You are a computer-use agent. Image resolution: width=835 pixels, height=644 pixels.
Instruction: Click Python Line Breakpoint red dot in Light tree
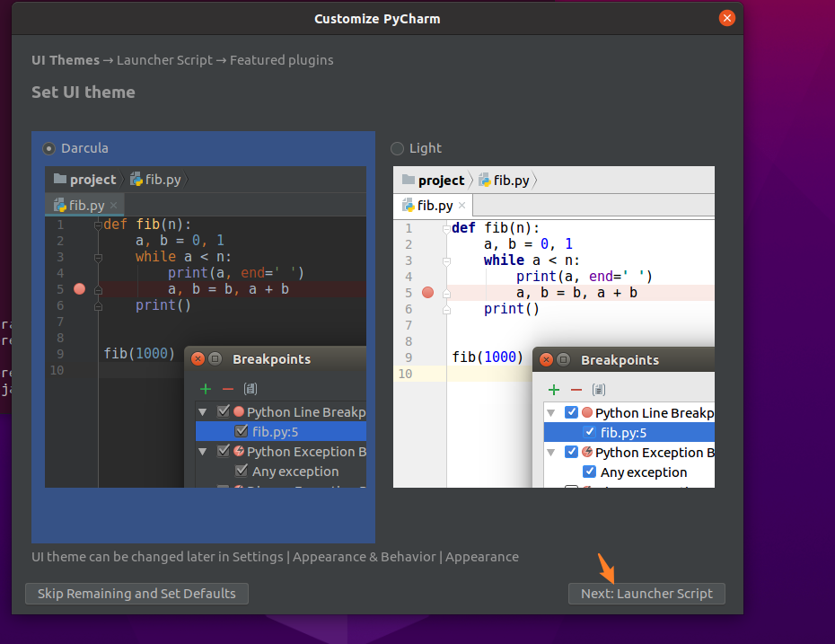[587, 412]
